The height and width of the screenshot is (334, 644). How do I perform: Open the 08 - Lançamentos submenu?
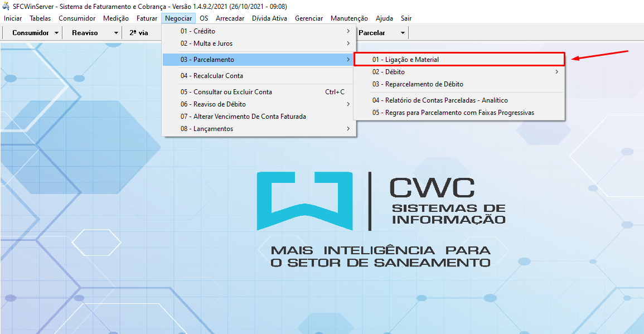pyautogui.click(x=206, y=129)
